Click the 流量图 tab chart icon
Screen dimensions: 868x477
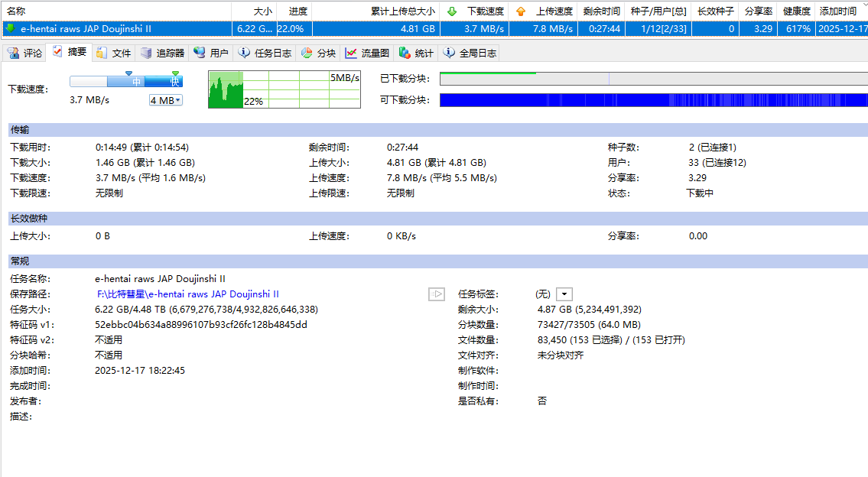(351, 53)
